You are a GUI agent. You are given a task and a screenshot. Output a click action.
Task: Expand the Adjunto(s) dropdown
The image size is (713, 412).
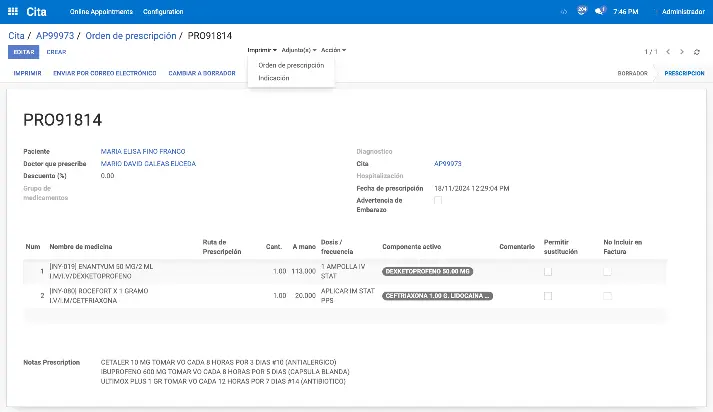coord(299,49)
